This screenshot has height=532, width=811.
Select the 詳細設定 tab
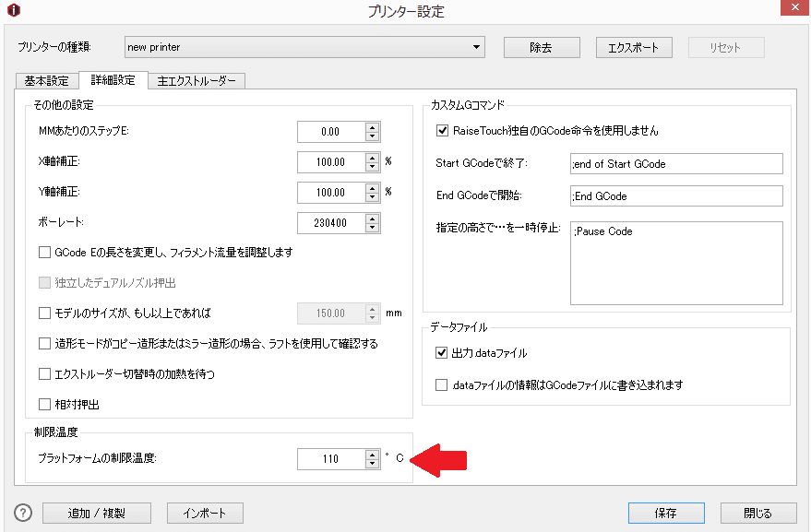coord(113,80)
